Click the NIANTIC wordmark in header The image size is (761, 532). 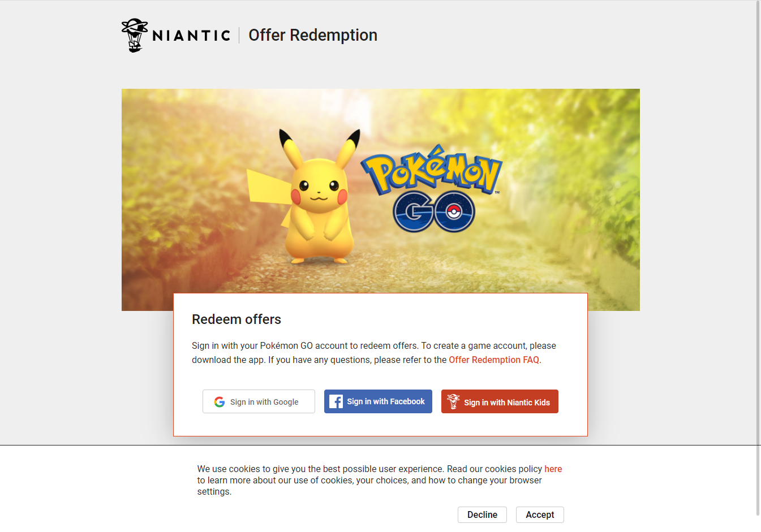click(x=191, y=36)
